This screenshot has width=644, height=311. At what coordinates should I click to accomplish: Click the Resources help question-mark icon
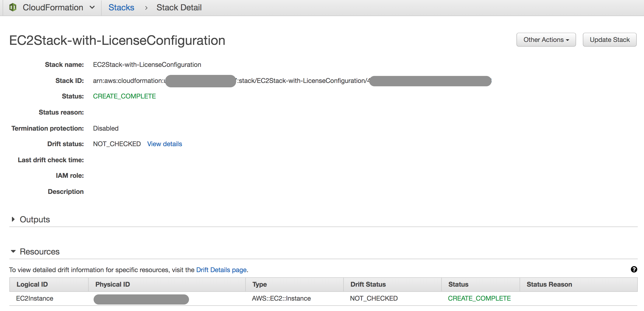pos(634,269)
